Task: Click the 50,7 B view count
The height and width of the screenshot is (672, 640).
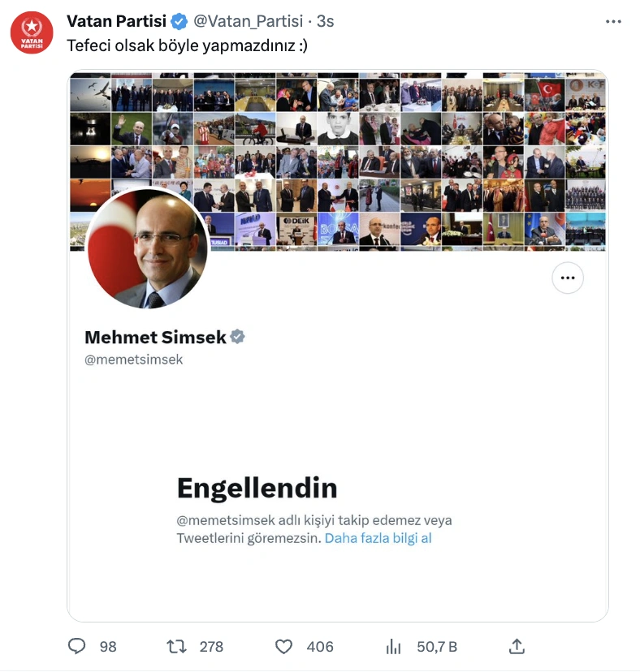Action: tap(437, 646)
